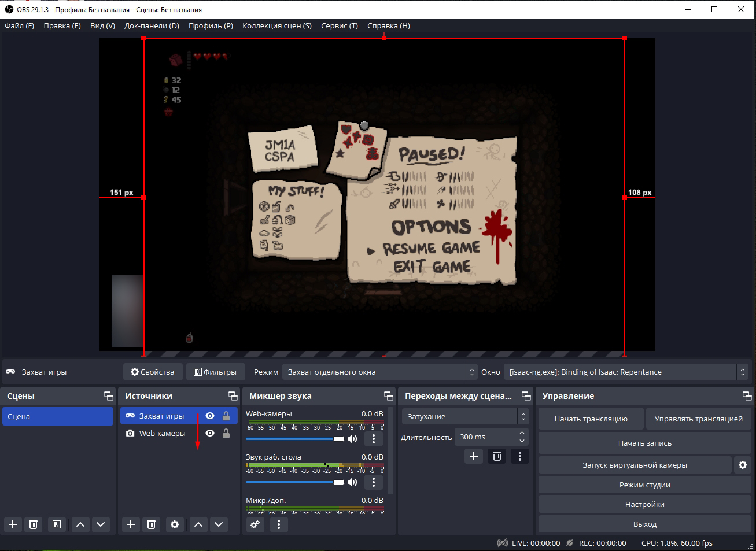The image size is (756, 551).
Task: Click the Properties (Свойства) button
Action: point(153,372)
